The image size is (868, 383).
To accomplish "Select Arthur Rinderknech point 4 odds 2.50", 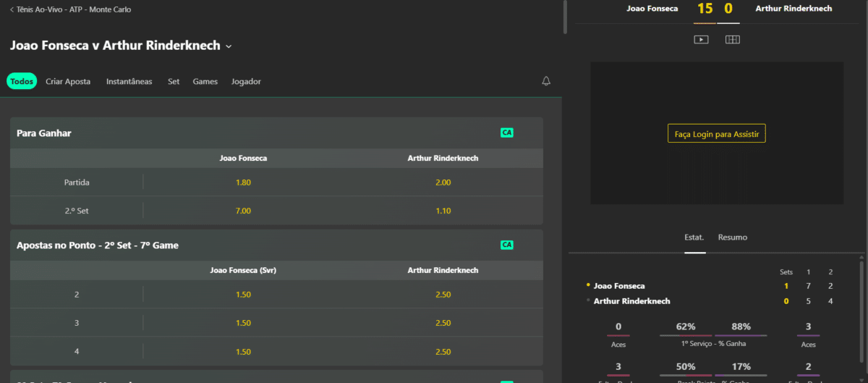I will pos(443,351).
